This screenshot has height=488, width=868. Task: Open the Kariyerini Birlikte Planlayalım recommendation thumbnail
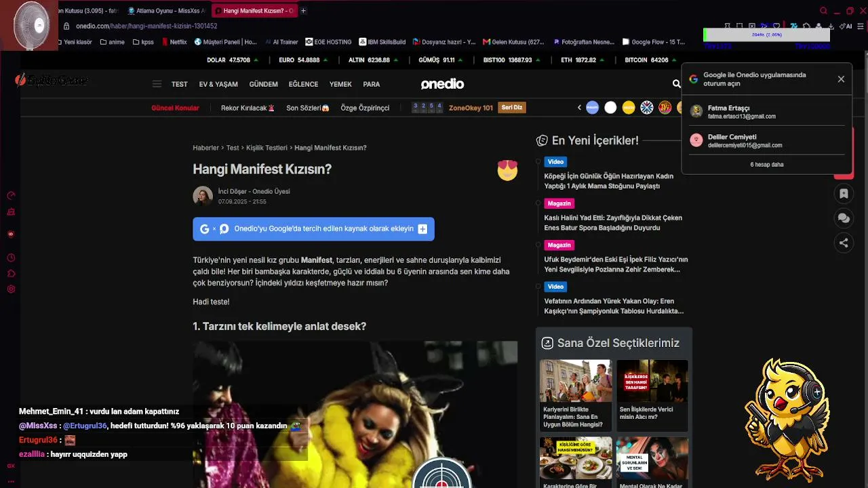576,380
